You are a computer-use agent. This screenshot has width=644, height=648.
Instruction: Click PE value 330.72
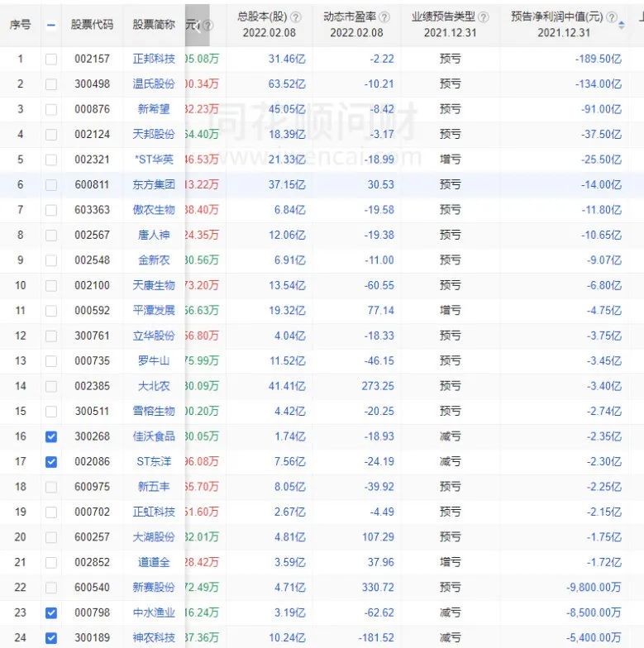(378, 588)
